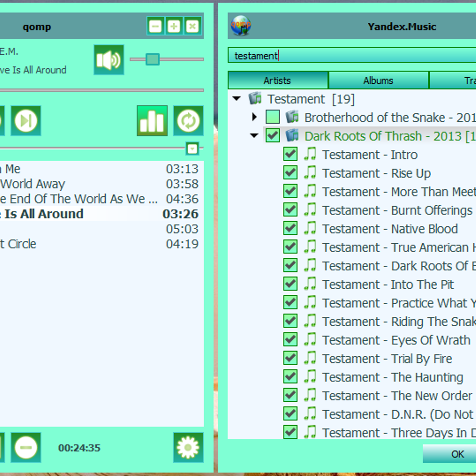Check the Brotherhood of the Snake album checkbox
The image size is (476, 476).
[x=273, y=117]
